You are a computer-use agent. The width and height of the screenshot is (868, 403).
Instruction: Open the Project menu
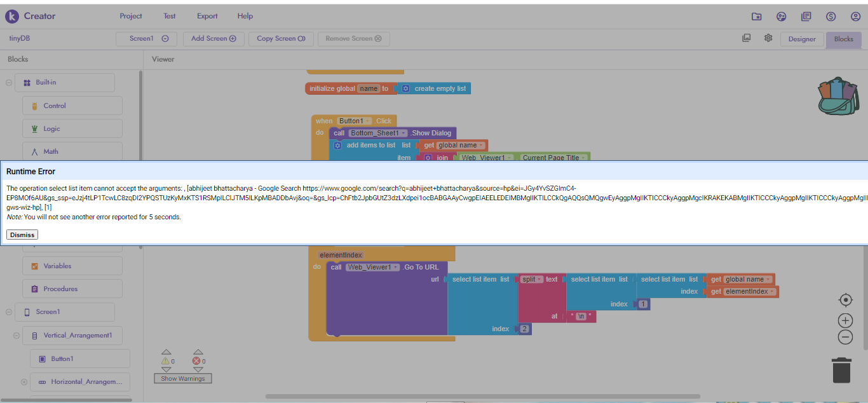(131, 16)
